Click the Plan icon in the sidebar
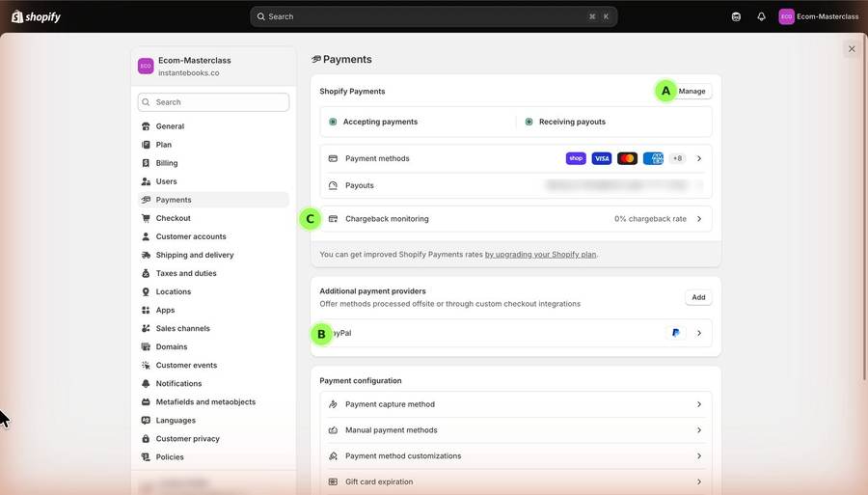 (146, 145)
